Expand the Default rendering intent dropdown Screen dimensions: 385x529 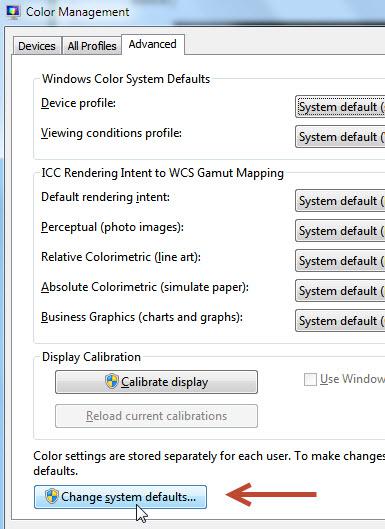coord(340,201)
